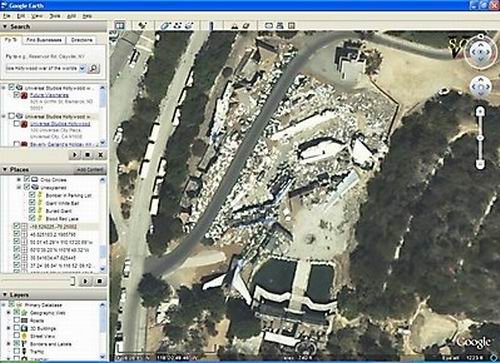Open the Universal Studios Hollywood link
Viewport: 500px width, 363px height.
[60, 124]
